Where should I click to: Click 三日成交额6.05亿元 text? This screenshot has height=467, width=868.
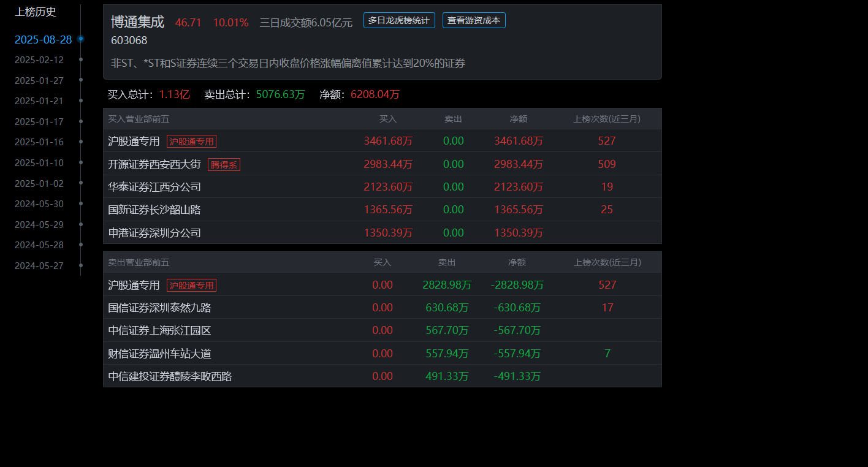click(306, 23)
